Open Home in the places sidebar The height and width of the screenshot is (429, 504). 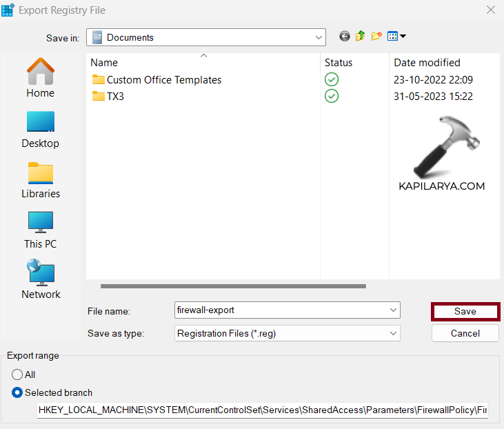(x=41, y=78)
